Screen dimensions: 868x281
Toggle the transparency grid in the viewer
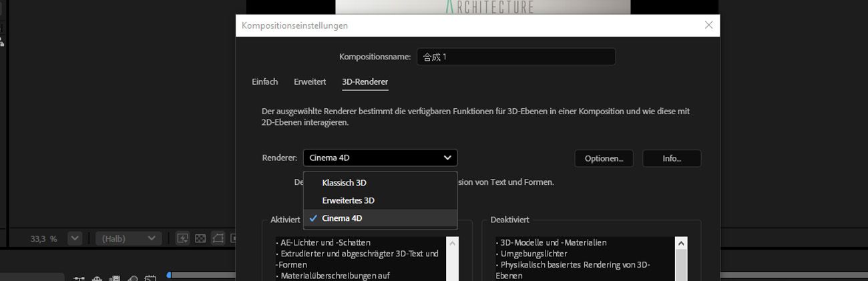[x=200, y=238]
